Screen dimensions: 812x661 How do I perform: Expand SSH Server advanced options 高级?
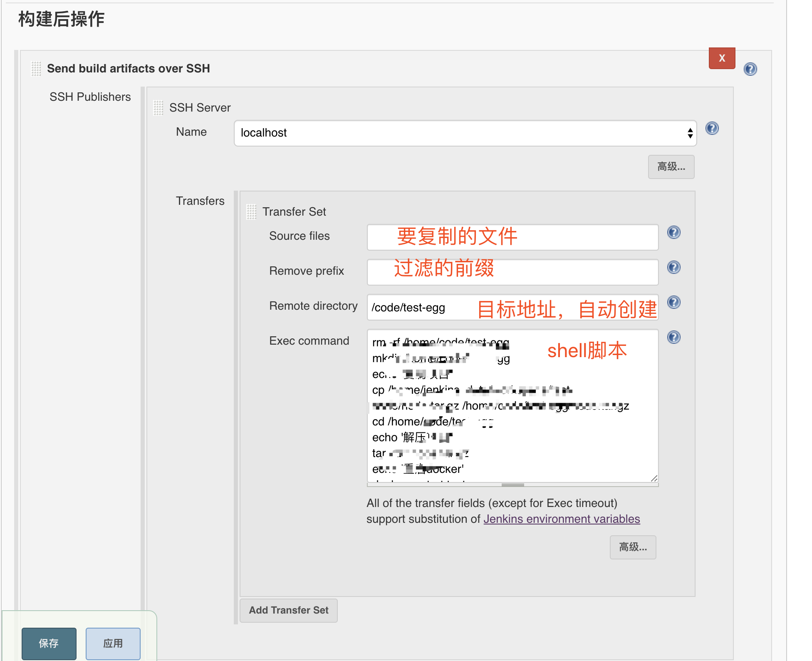tap(671, 167)
